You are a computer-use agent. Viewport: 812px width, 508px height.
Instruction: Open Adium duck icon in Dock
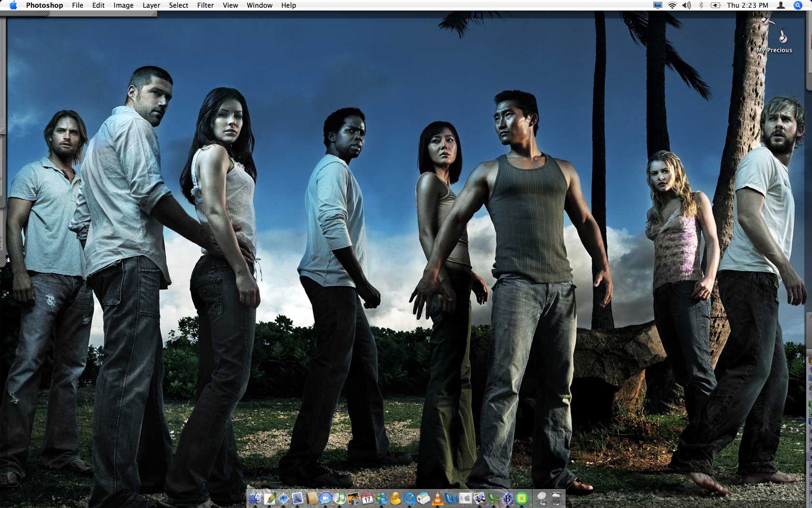click(x=395, y=498)
